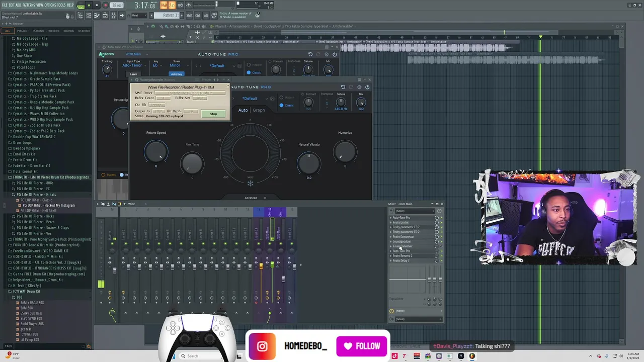Open the HELP menu
The height and width of the screenshot is (362, 644).
pyautogui.click(x=70, y=5)
